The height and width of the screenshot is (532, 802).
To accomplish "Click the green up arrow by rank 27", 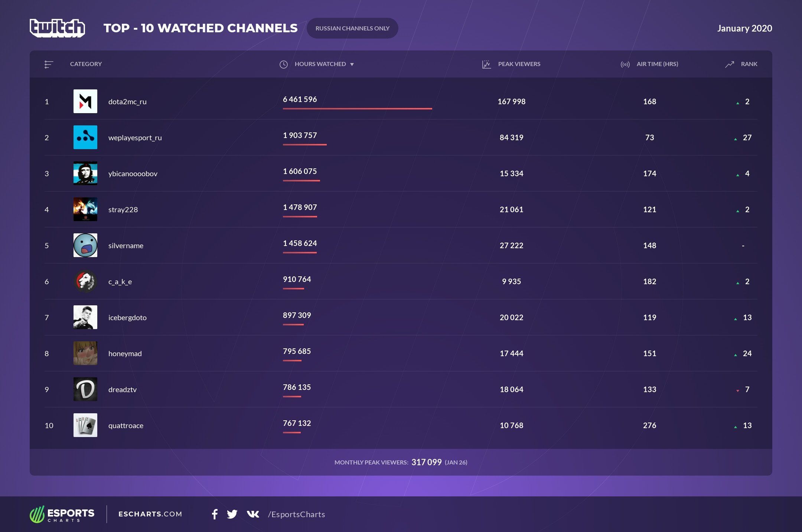I will [736, 139].
